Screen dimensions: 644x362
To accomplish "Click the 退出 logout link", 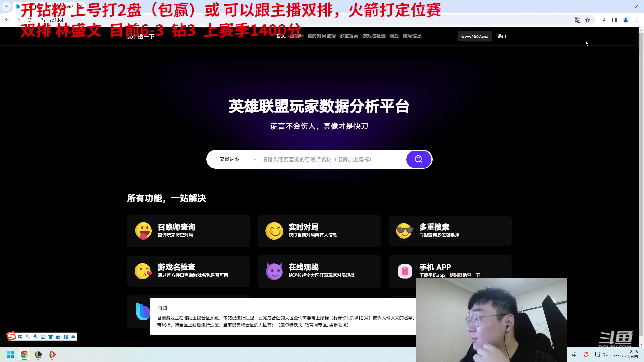I will pyautogui.click(x=502, y=36).
